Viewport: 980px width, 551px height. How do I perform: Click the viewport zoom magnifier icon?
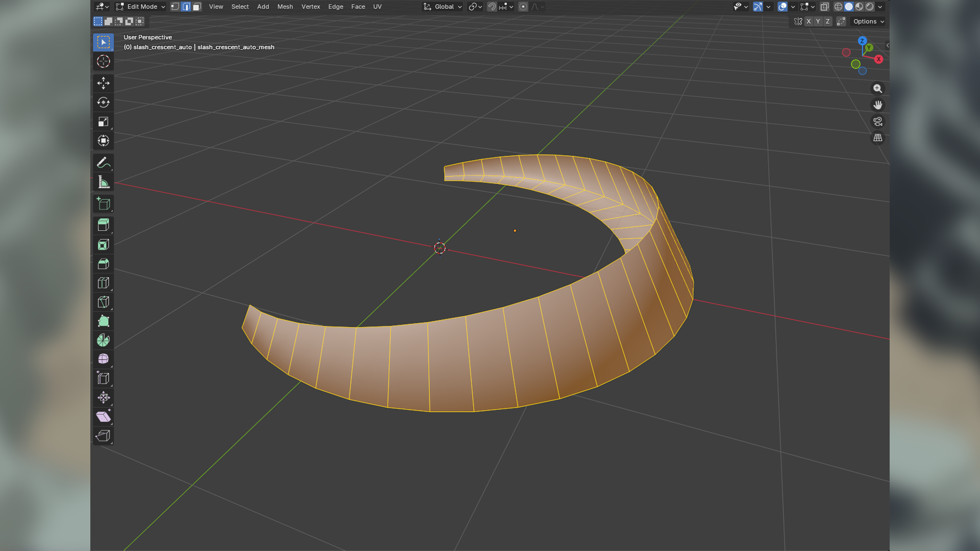click(x=877, y=89)
